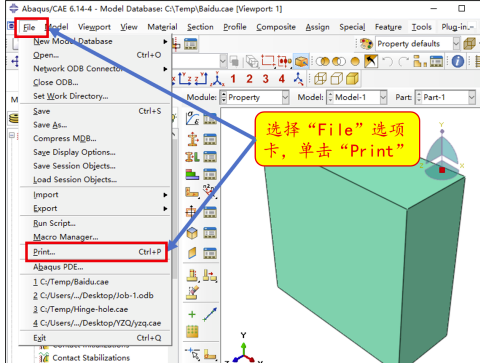Open the Tools menu
This screenshot has height=363, width=480.
pos(422,27)
